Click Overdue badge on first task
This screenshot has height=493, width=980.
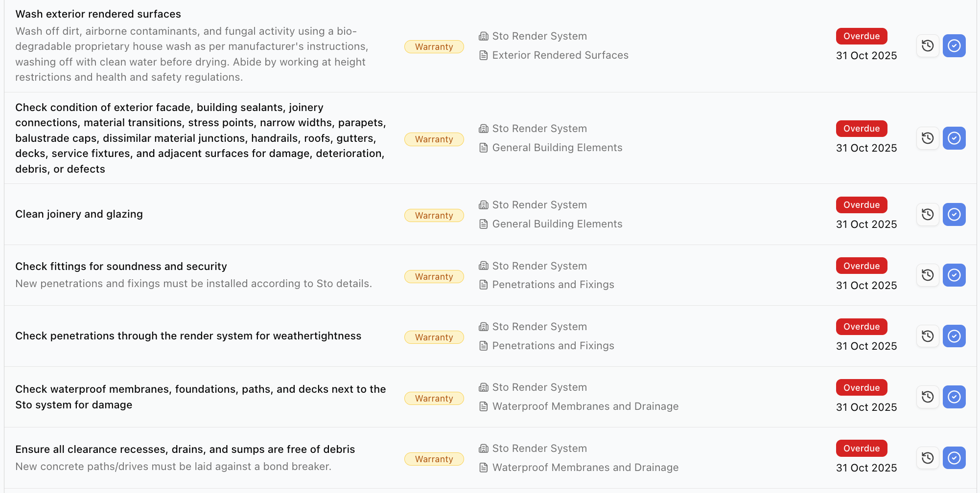(862, 36)
